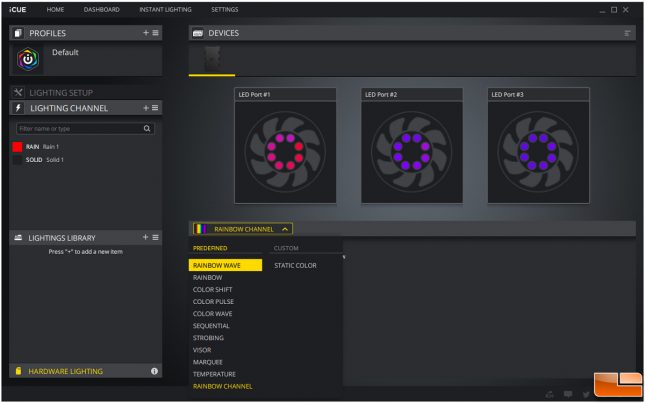Screen dimensions: 645x403
Task: Click the iCUE logo
Action: (x=18, y=9)
